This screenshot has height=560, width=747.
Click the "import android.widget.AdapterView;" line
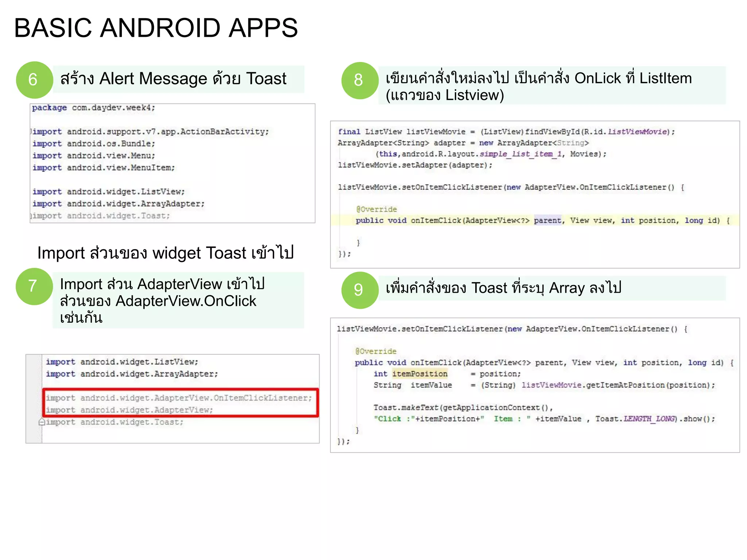(x=129, y=410)
